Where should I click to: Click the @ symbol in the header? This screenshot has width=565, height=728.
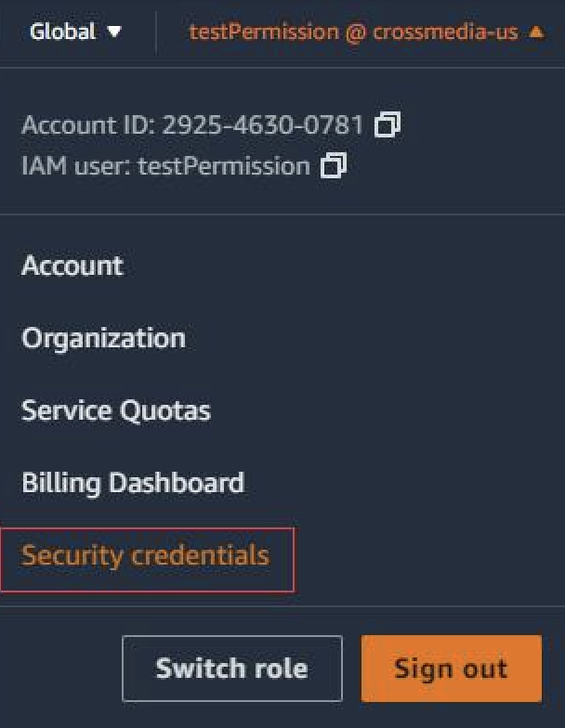355,33
